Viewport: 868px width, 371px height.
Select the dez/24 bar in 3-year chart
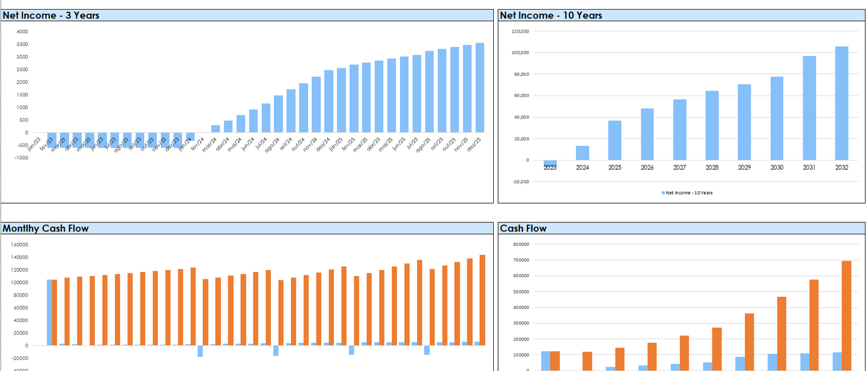pos(329,101)
